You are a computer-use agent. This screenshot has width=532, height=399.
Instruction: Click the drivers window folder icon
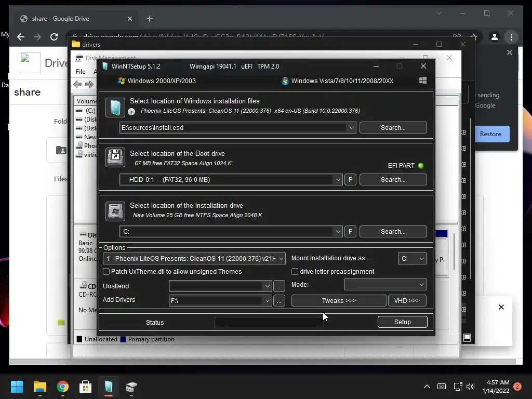coord(76,45)
